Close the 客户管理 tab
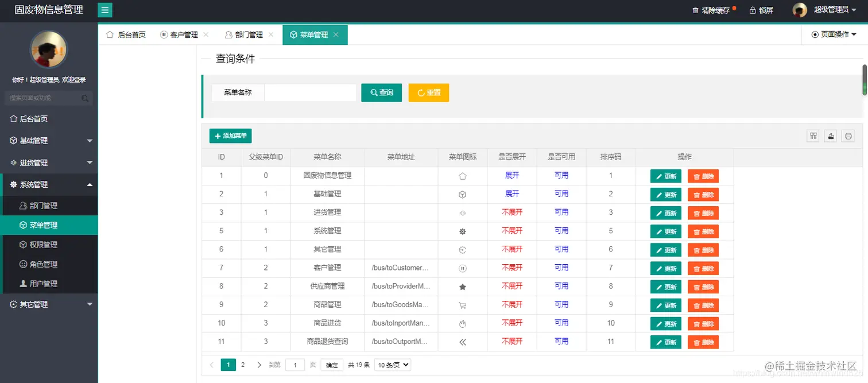 pyautogui.click(x=206, y=34)
